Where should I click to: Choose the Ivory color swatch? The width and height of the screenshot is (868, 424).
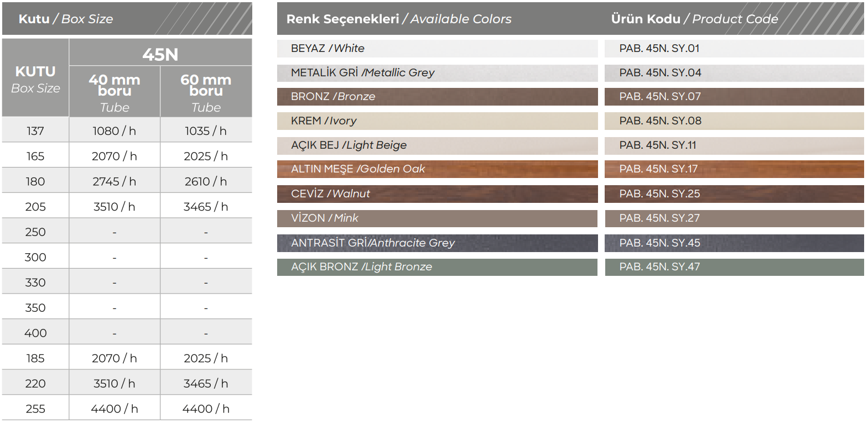[x=437, y=121]
